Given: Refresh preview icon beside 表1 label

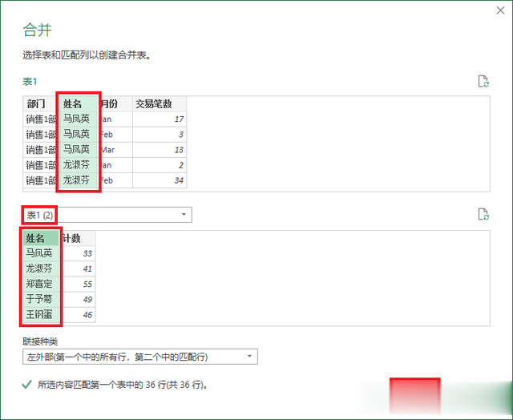Looking at the screenshot, I should [483, 81].
